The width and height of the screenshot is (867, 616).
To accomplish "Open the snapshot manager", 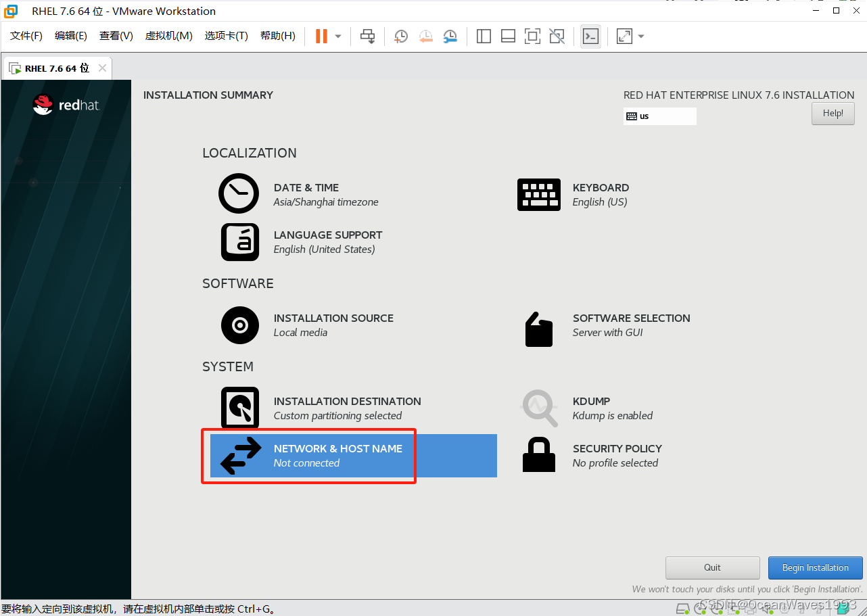I will click(450, 36).
